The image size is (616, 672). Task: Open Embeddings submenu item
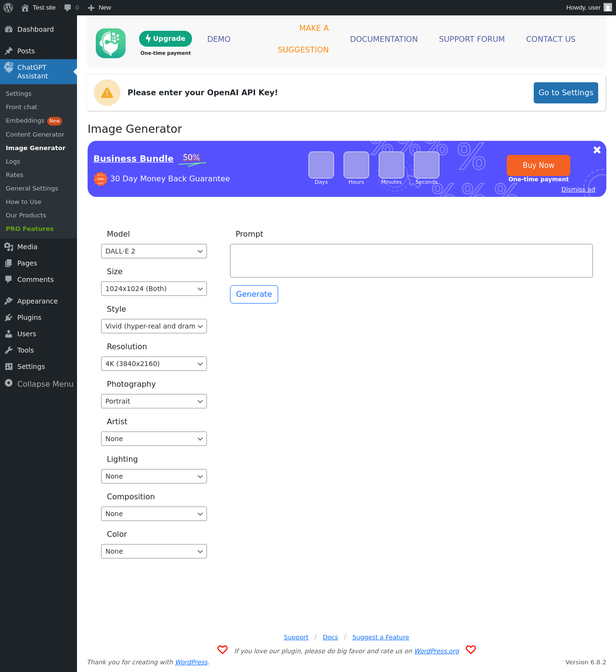[x=38, y=121]
